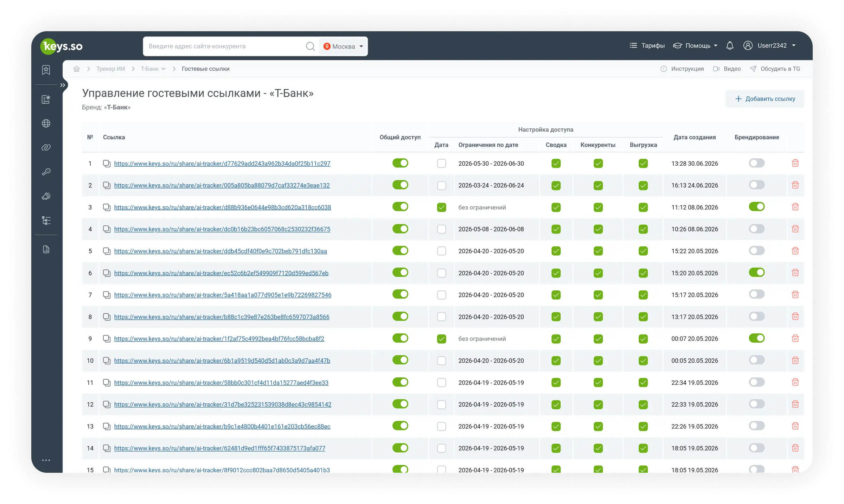The height and width of the screenshot is (504, 844).
Task: Delete guest link in row 2
Action: (795, 185)
